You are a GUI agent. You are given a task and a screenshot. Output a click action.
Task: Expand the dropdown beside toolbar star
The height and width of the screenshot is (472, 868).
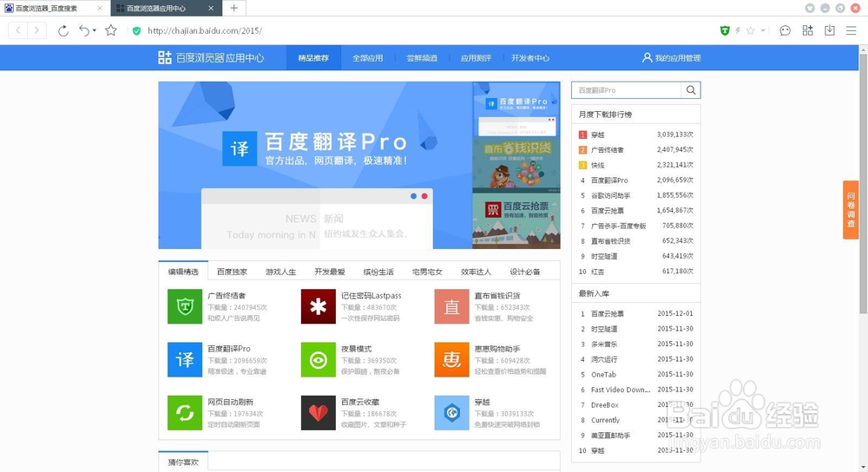[763, 30]
